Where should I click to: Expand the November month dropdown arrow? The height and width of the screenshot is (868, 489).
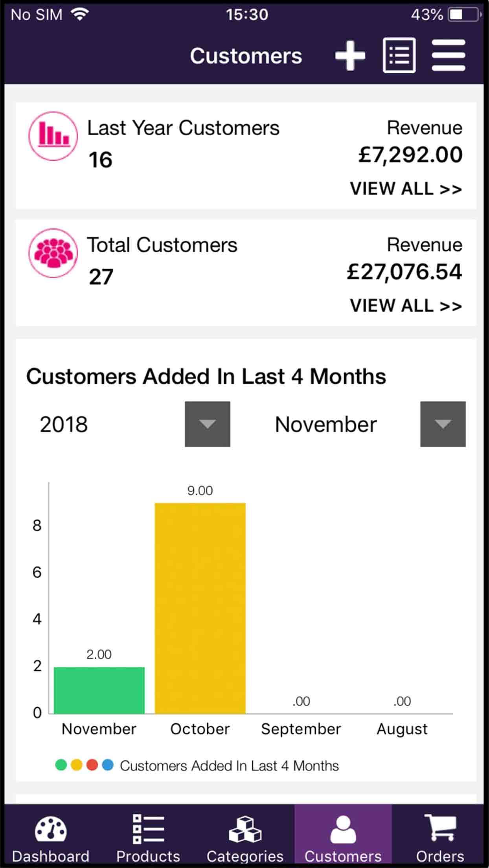443,424
